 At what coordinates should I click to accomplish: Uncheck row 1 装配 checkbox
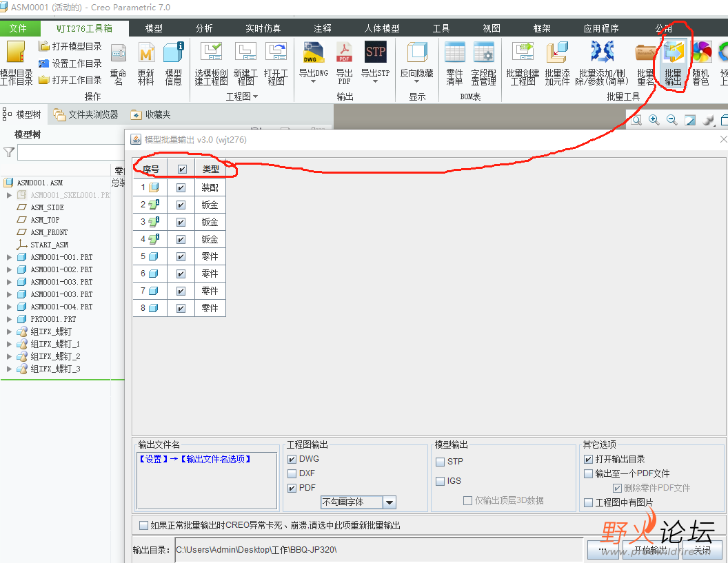tap(181, 187)
